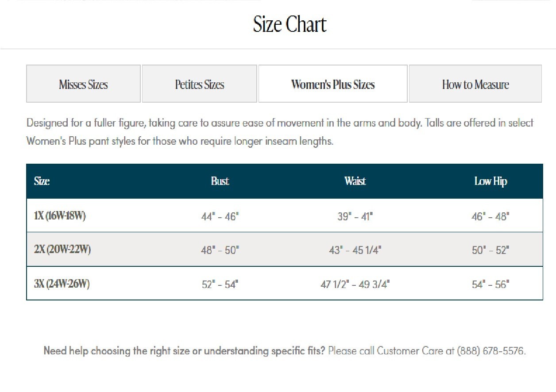Click the Size Chart heading
Viewport: 556px width, 392px height.
coord(290,24)
